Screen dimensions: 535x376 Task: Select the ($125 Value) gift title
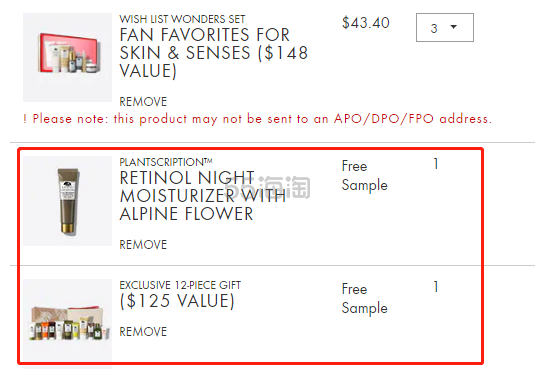[x=177, y=301]
